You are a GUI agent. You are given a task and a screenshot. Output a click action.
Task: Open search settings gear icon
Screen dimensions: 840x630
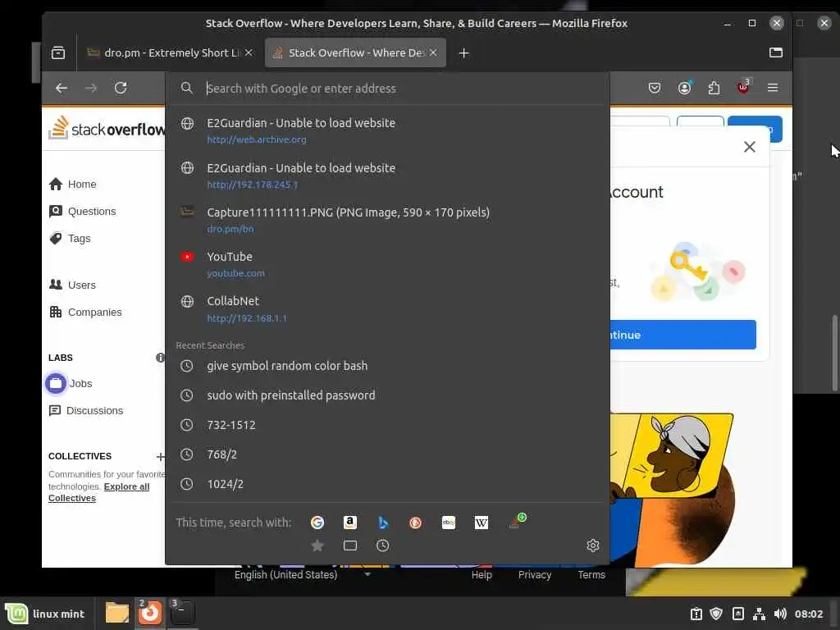(592, 546)
